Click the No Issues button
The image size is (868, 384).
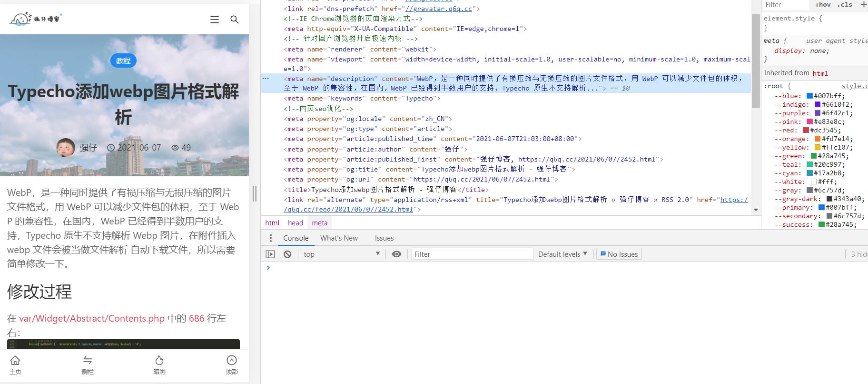pos(619,254)
